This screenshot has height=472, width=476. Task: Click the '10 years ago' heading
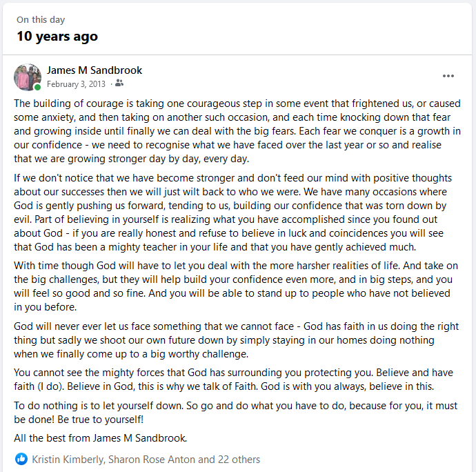[57, 37]
